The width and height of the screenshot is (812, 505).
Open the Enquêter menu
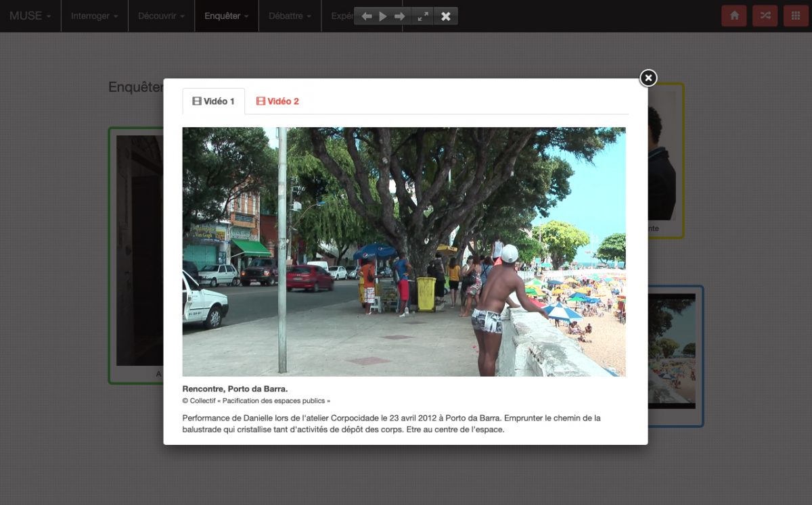coord(226,16)
